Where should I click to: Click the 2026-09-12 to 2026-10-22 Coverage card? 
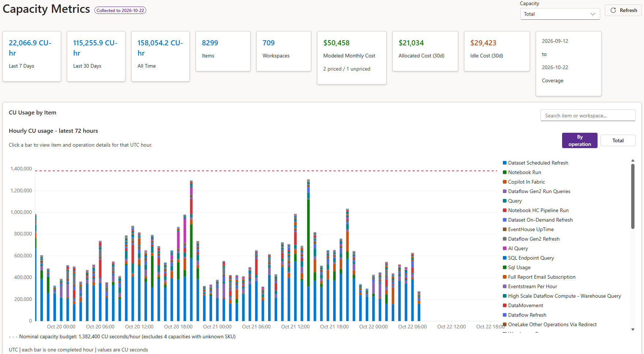(569, 64)
